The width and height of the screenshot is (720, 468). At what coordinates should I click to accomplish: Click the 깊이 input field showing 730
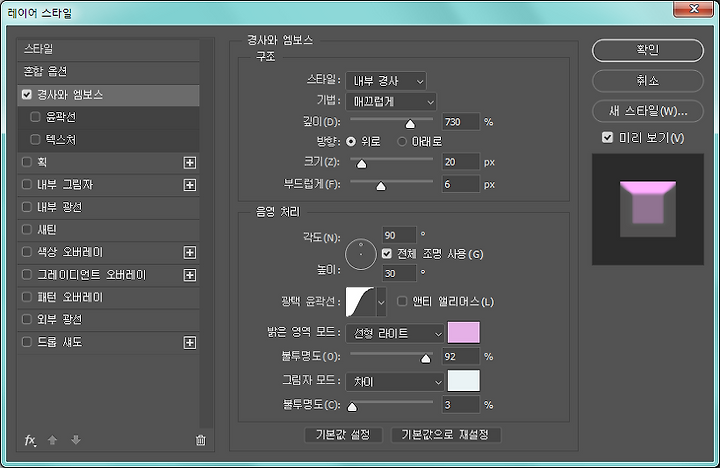pyautogui.click(x=461, y=122)
